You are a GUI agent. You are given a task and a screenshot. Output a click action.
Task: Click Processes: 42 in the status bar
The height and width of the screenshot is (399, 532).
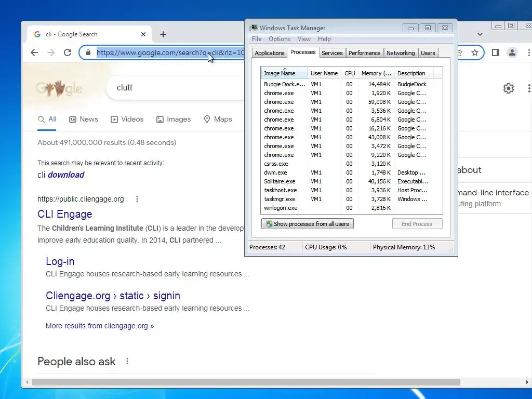(x=268, y=247)
